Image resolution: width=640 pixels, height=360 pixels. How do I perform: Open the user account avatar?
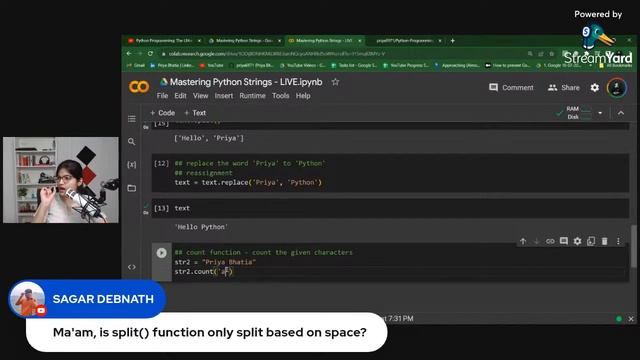coord(616,87)
